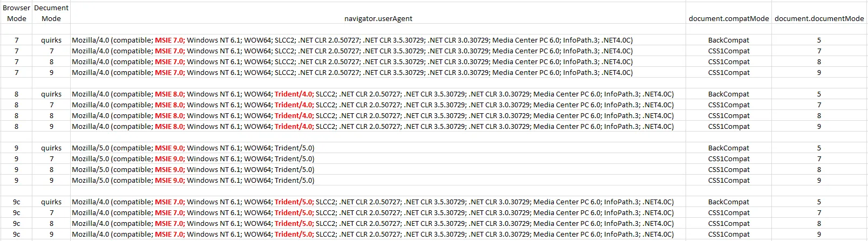Select the Browser Mode header cell
This screenshot has width=868, height=241.
[16, 13]
